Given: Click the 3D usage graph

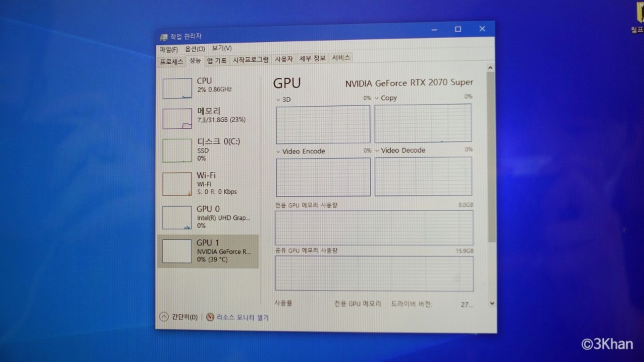Looking at the screenshot, I should point(323,125).
